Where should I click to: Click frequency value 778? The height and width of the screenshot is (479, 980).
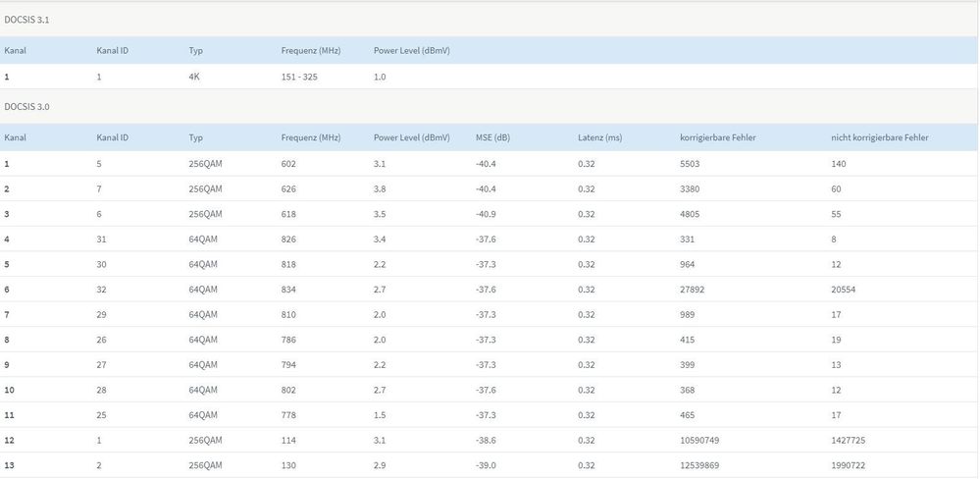coord(288,414)
